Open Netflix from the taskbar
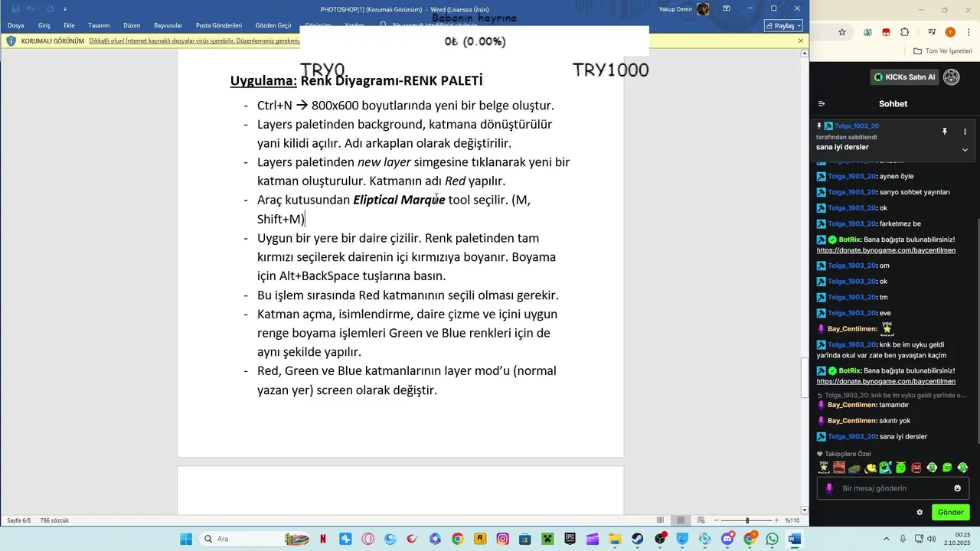Viewport: 980px width, 551px height. click(323, 539)
